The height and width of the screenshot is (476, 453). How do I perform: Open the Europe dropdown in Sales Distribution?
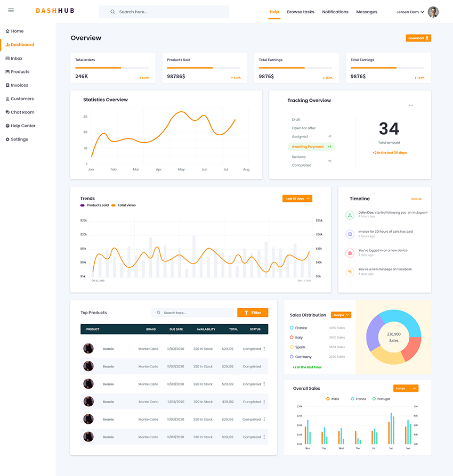(x=341, y=315)
